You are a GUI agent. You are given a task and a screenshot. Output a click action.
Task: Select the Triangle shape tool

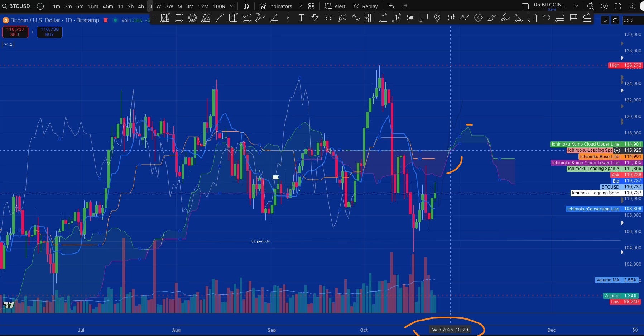pos(519,18)
